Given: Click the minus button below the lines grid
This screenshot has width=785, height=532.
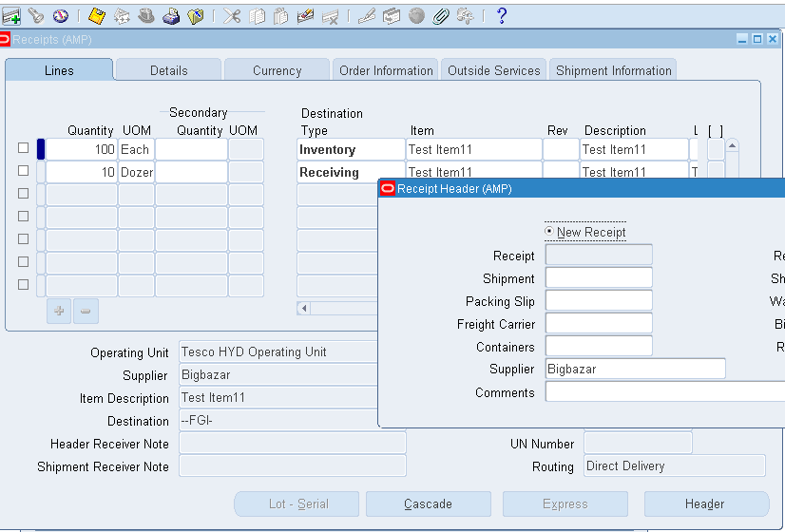Looking at the screenshot, I should point(86,311).
